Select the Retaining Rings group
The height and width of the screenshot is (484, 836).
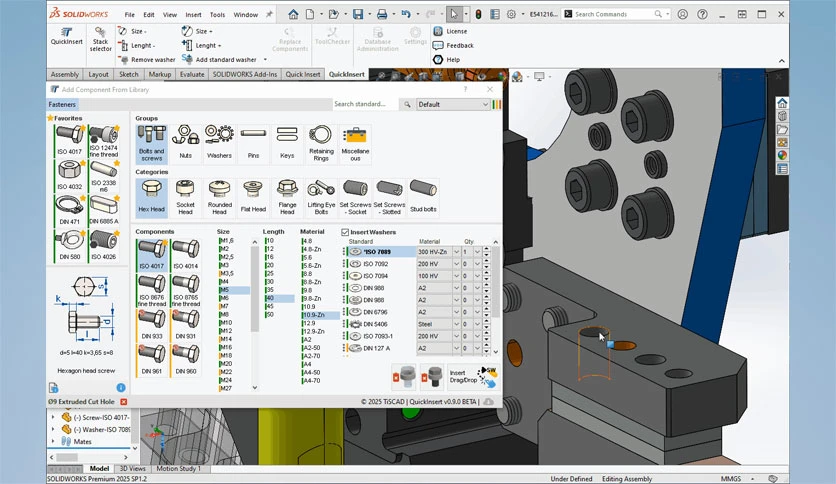[321, 143]
